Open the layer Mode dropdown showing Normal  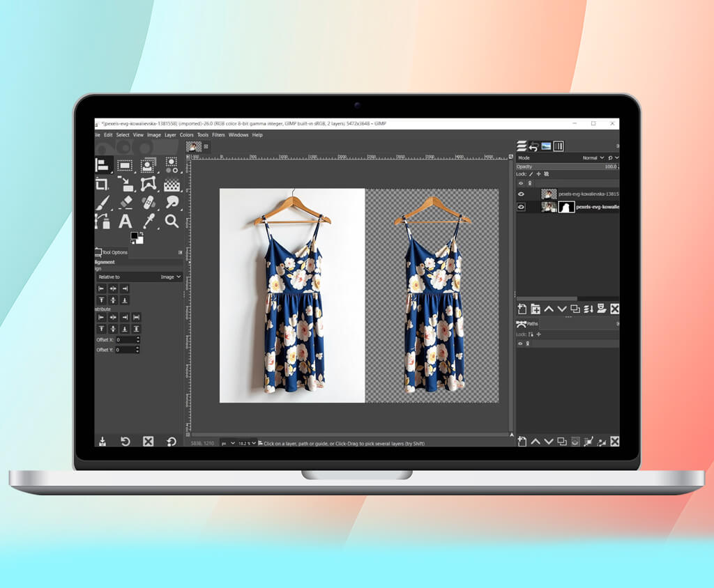(593, 158)
